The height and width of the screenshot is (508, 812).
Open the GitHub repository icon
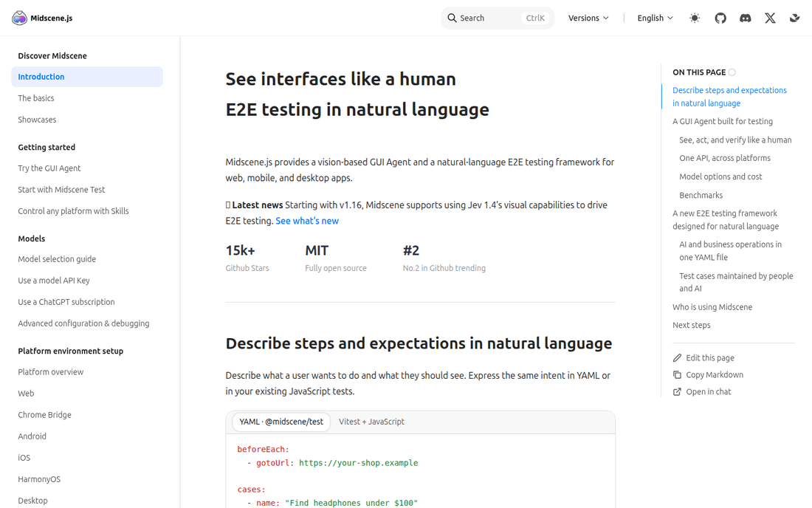(x=720, y=18)
